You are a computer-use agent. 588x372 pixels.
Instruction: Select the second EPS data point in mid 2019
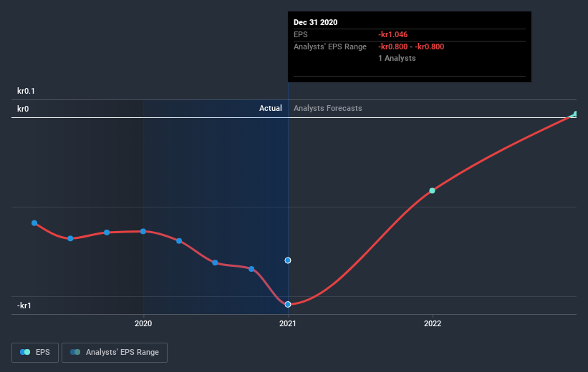coord(70,239)
